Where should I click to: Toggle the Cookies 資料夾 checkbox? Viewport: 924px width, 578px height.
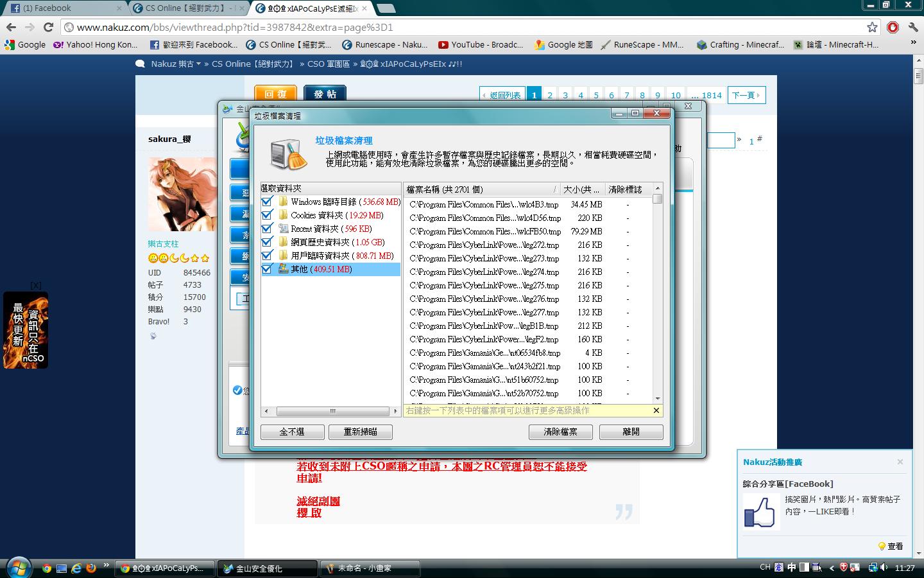(x=267, y=215)
